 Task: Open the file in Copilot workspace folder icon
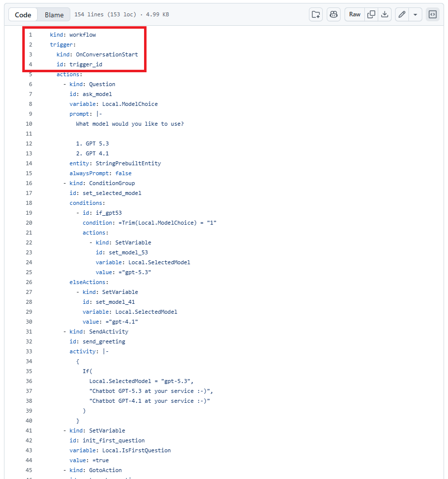[x=316, y=14]
